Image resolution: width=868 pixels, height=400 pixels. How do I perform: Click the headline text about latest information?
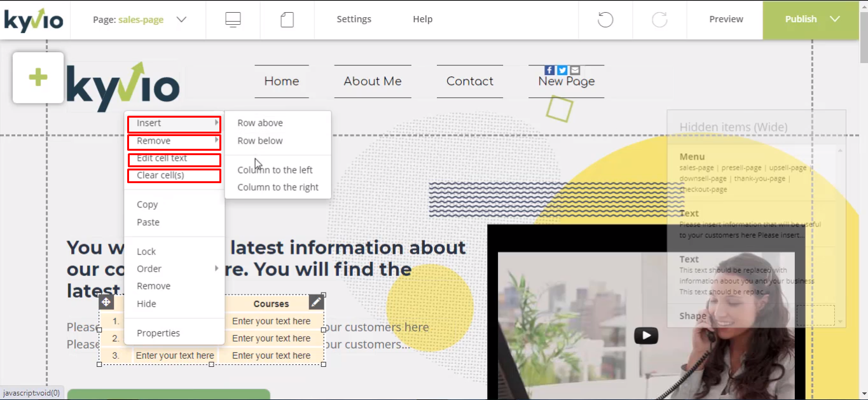coord(266,269)
